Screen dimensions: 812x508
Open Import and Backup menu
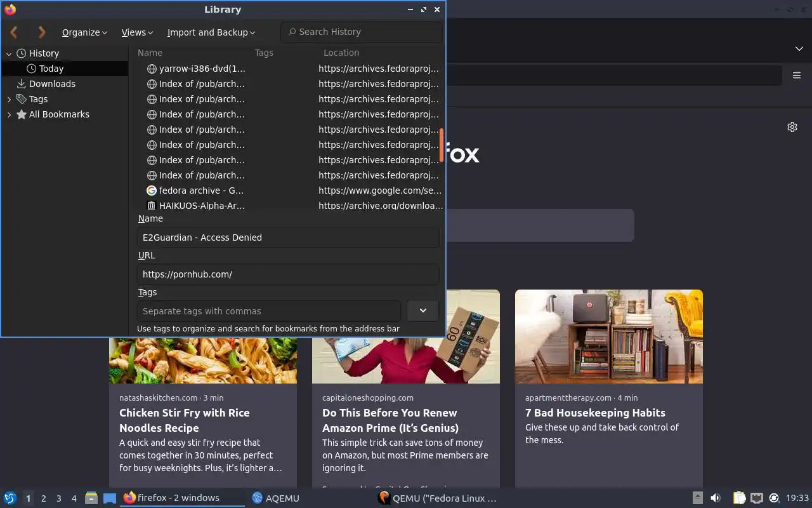(211, 32)
